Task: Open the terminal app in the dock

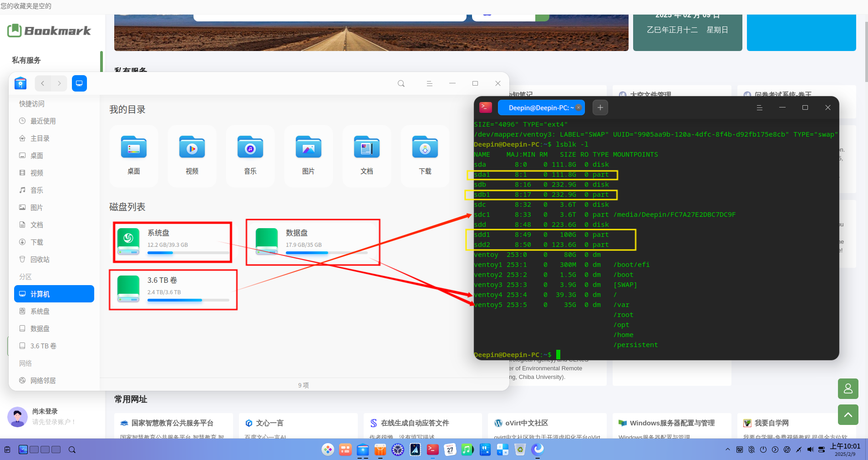Action: 432,450
